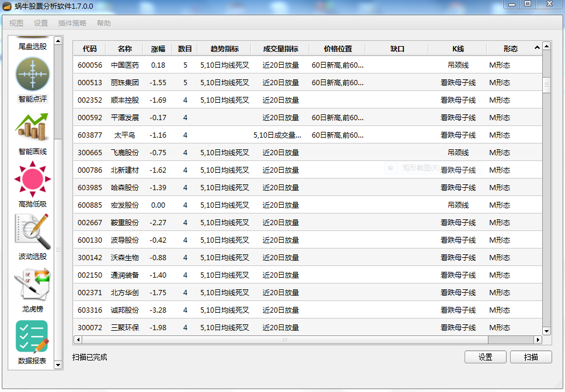Select the 三聚环保 row name
Screen dimensions: 565x392
[x=125, y=328]
